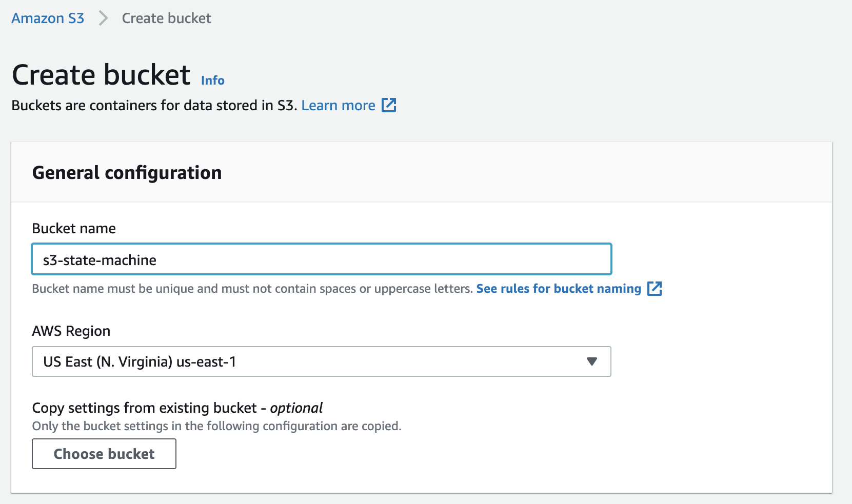
Task: Select the Create bucket breadcrumb entry
Action: click(x=166, y=18)
